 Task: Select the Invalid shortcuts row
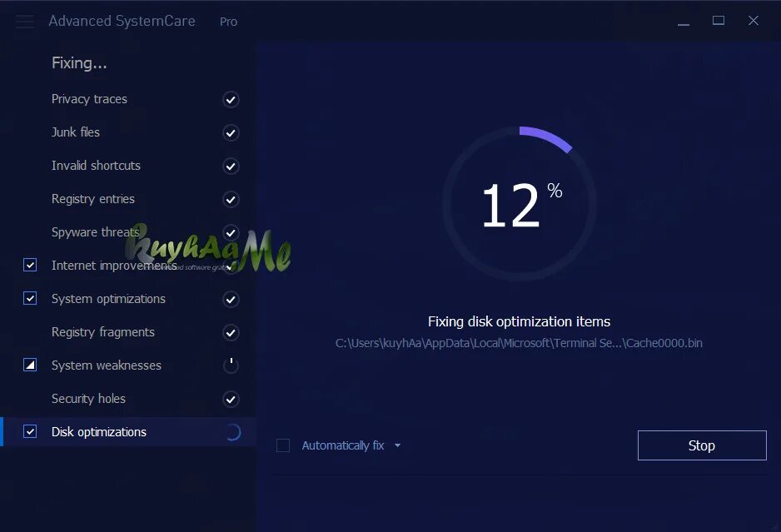click(128, 166)
